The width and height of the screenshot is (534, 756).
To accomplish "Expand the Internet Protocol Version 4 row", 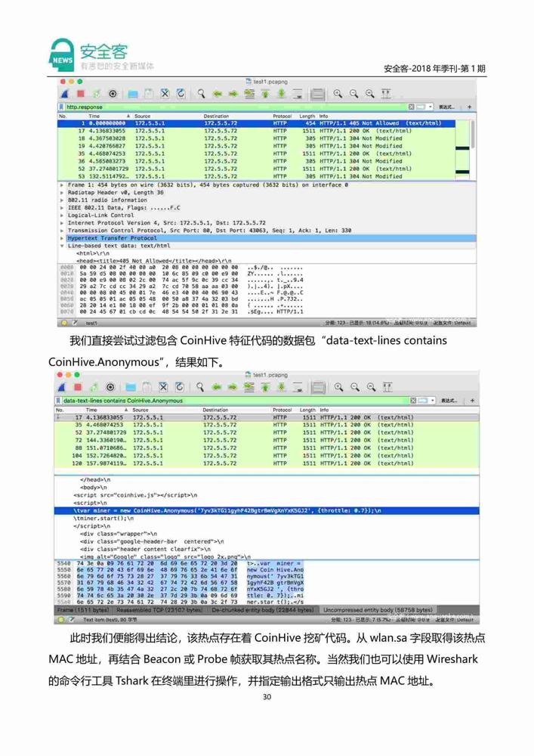I will point(61,223).
